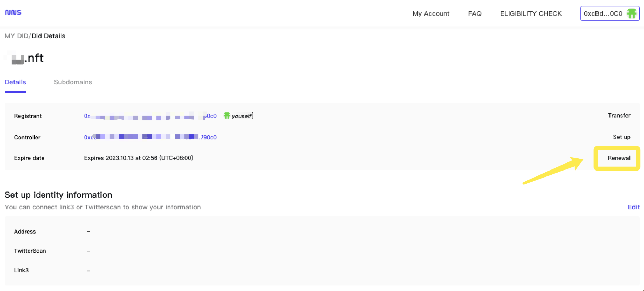
Task: Click Set up for the controller
Action: pyautogui.click(x=621, y=137)
